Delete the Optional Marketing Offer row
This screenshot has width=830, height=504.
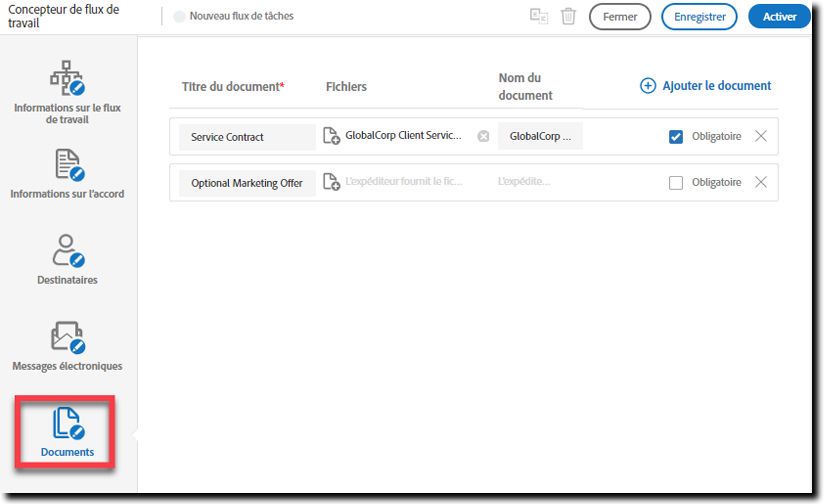pos(761,182)
